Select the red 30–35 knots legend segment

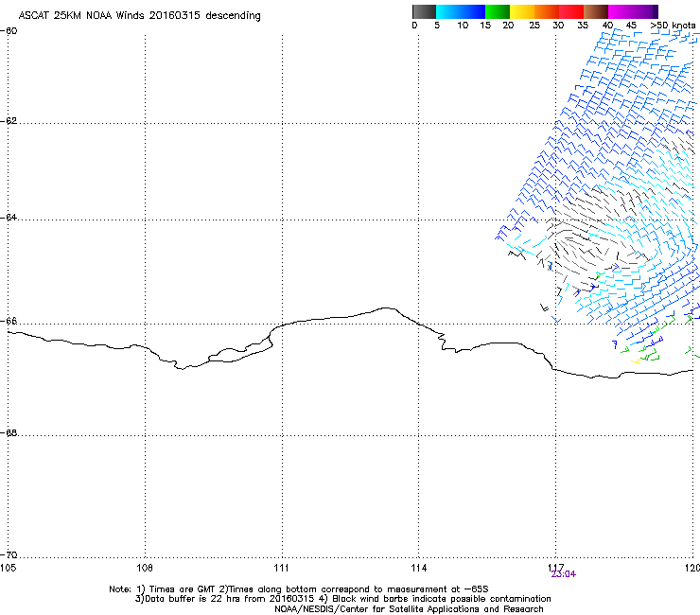[571, 11]
